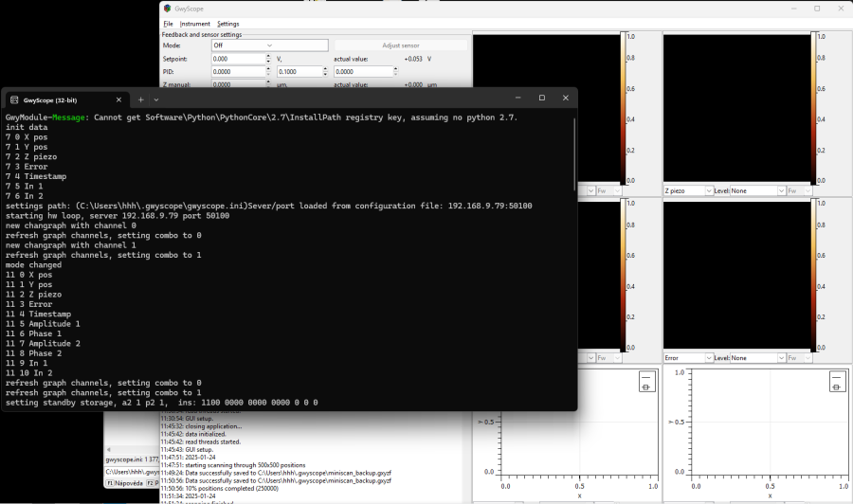Open the terminal profile chevron menu
853x504 pixels.
(x=156, y=99)
